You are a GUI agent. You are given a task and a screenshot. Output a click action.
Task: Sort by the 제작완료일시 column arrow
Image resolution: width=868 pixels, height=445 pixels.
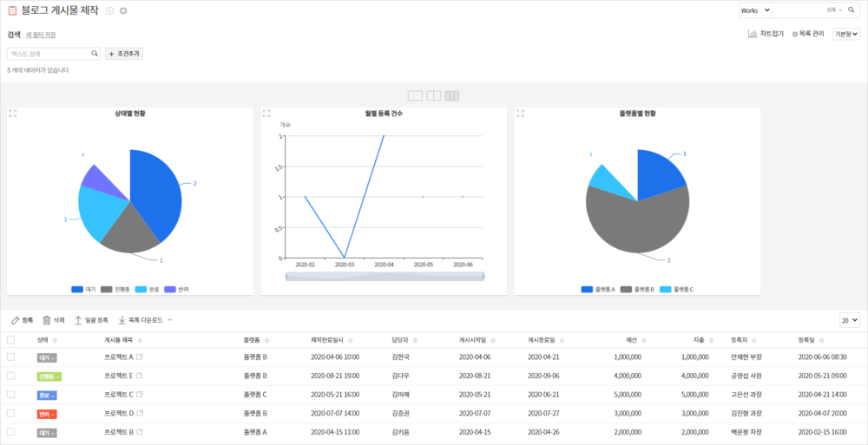pyautogui.click(x=351, y=340)
